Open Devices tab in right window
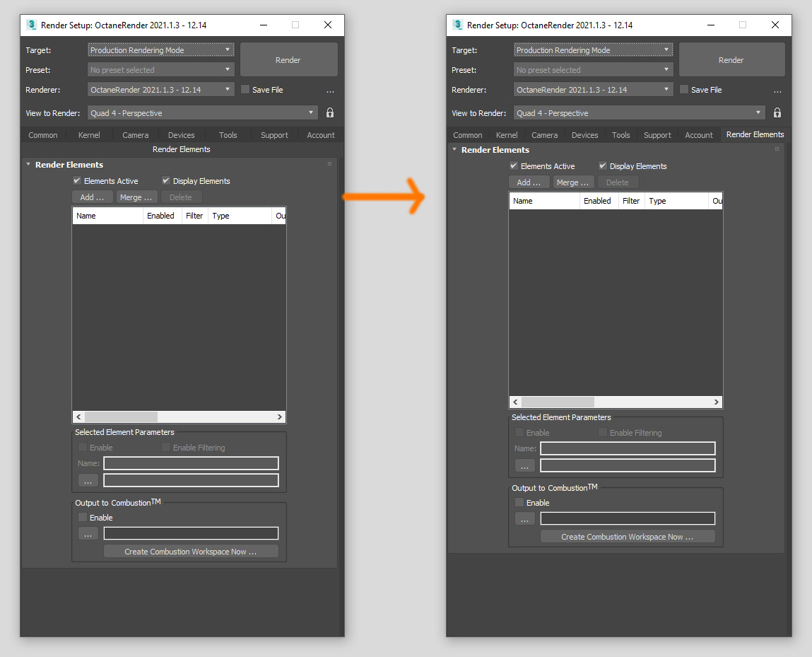This screenshot has width=812, height=657. point(584,134)
